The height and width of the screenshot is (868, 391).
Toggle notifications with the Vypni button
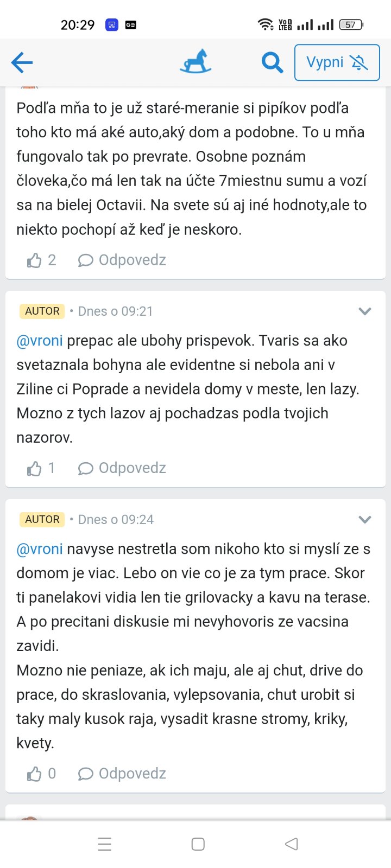click(337, 62)
